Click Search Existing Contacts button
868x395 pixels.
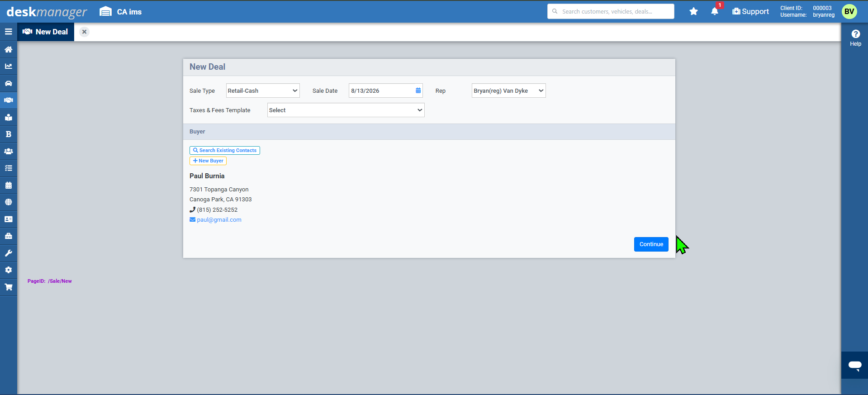click(x=225, y=150)
